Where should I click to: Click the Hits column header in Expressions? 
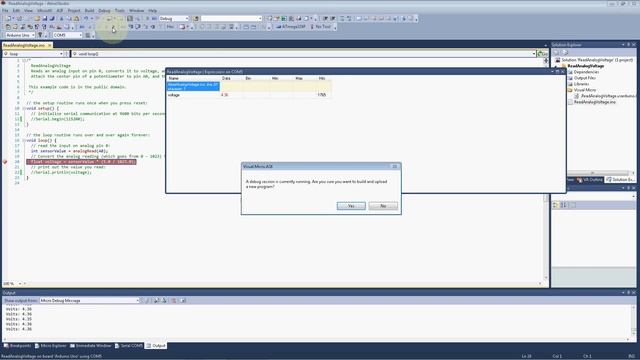[322, 78]
